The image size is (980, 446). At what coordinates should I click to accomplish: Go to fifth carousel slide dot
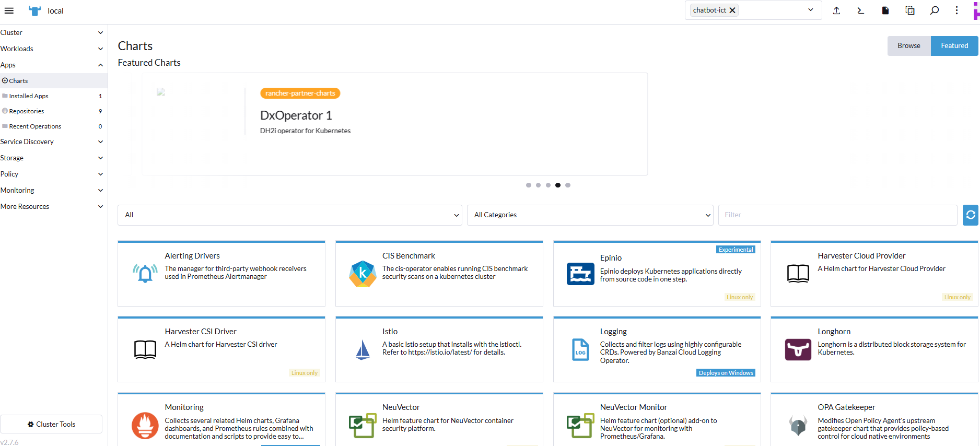point(568,185)
